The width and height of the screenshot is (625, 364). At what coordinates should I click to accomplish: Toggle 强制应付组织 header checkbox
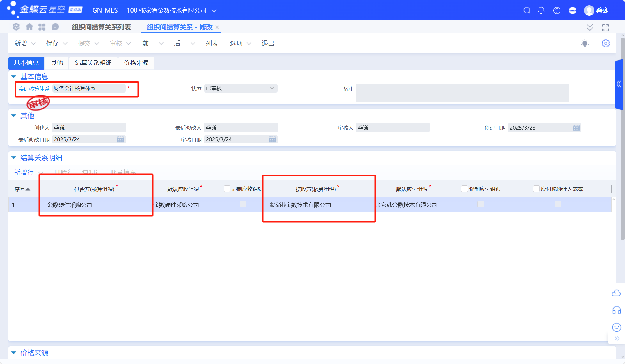pos(465,189)
